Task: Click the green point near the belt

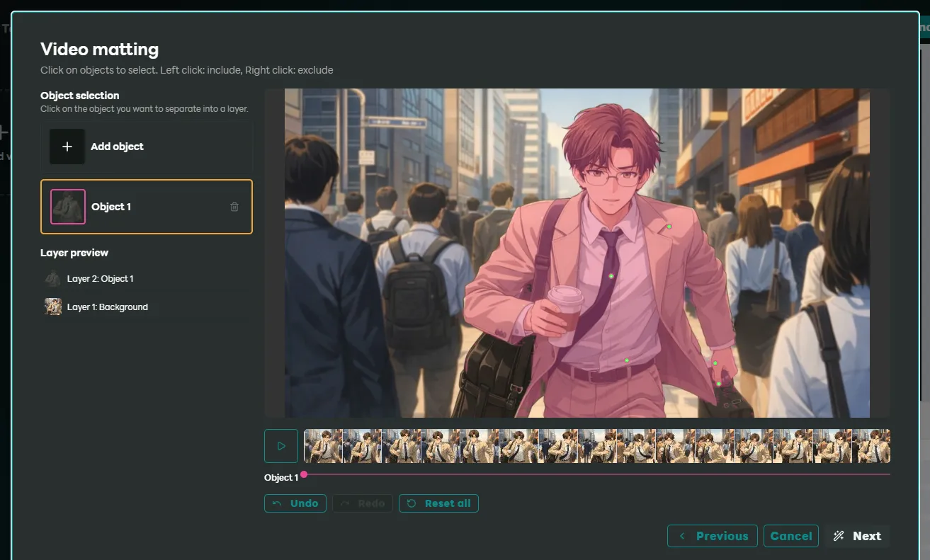Action: (x=627, y=361)
